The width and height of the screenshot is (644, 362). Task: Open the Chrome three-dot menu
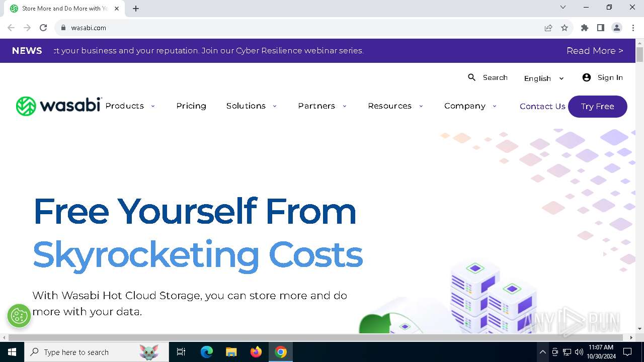[633, 28]
